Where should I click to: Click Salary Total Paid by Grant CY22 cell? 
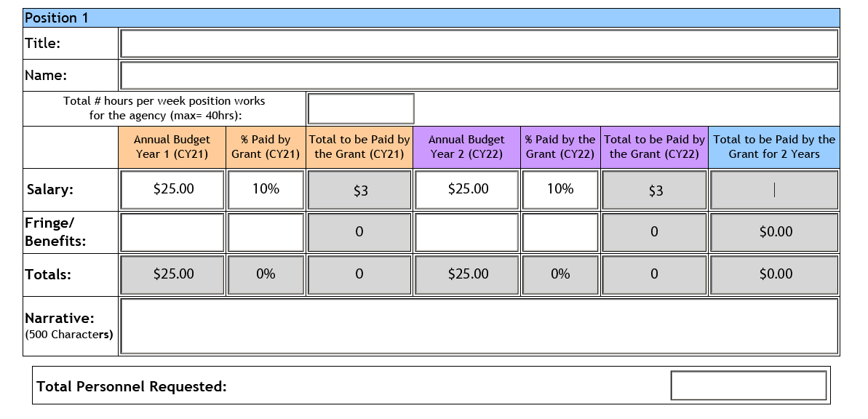[654, 190]
